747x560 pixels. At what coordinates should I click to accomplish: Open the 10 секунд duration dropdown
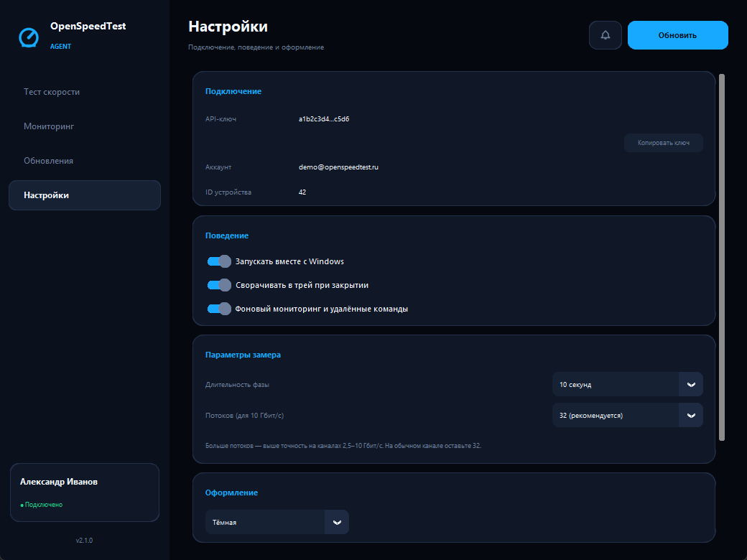coord(628,384)
